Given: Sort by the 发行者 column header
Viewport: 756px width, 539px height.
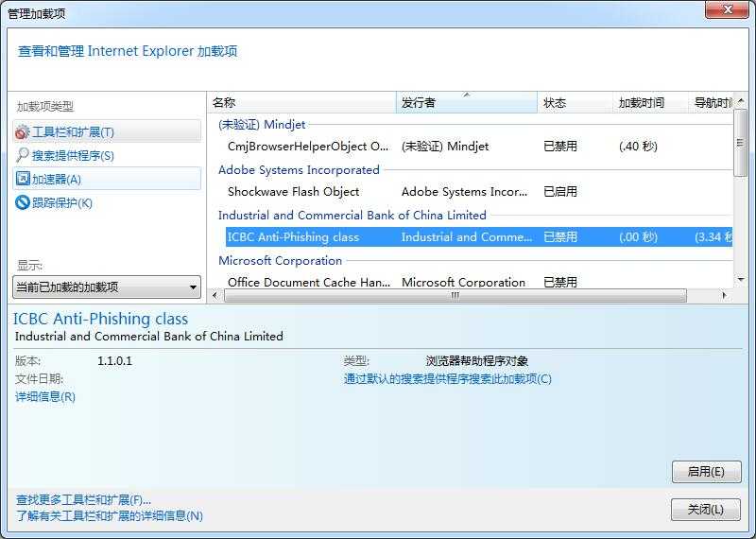Looking at the screenshot, I should pos(467,102).
